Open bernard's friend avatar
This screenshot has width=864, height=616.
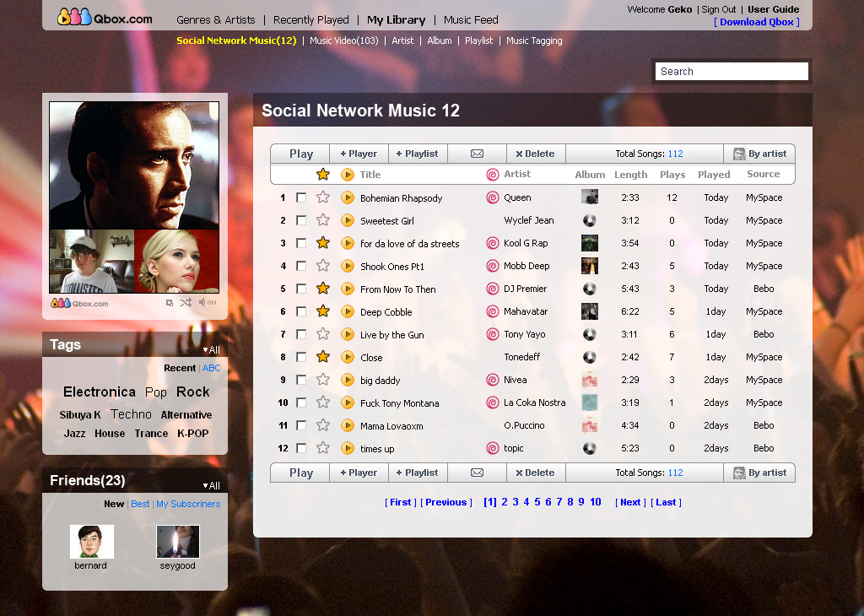(x=91, y=541)
